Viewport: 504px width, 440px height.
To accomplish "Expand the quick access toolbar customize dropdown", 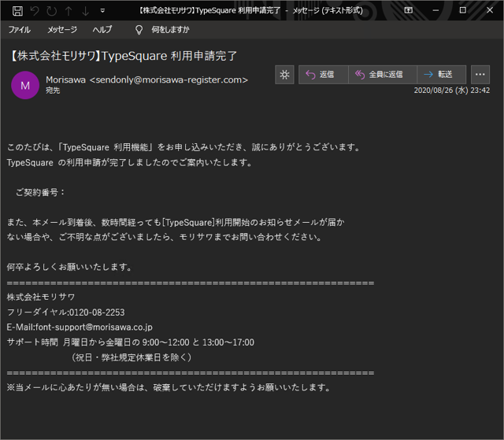I will [x=102, y=11].
